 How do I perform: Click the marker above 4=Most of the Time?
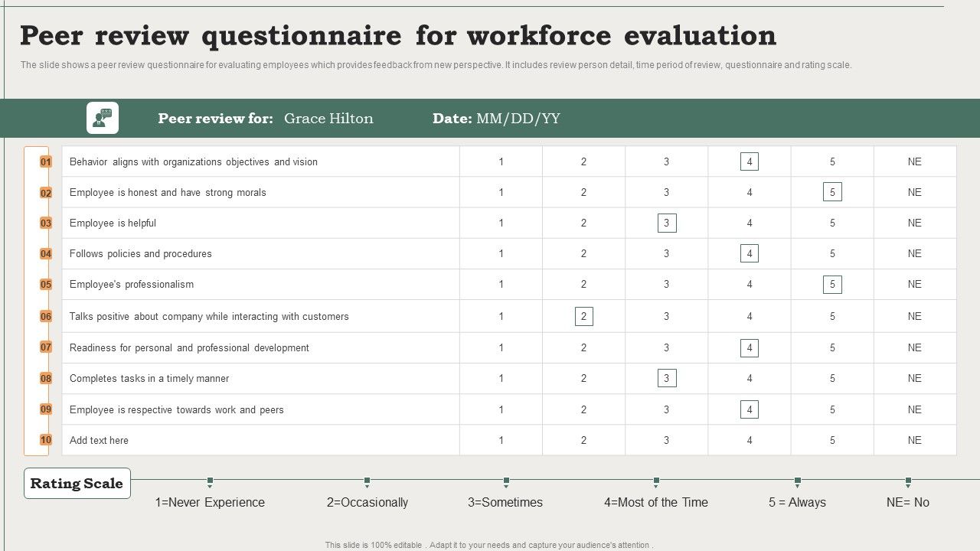(x=656, y=481)
